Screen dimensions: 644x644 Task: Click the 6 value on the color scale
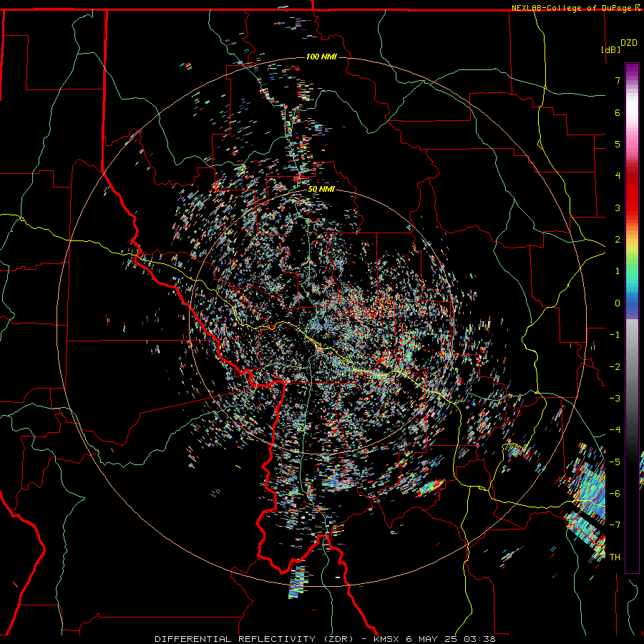618,112
